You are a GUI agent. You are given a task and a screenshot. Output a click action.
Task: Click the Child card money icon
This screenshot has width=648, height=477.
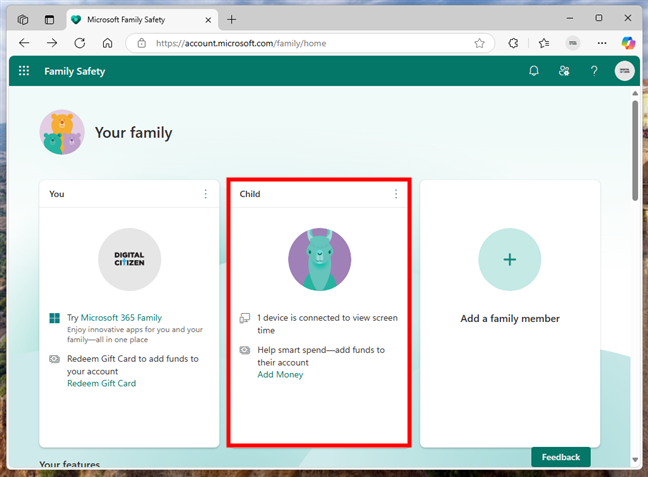point(245,351)
